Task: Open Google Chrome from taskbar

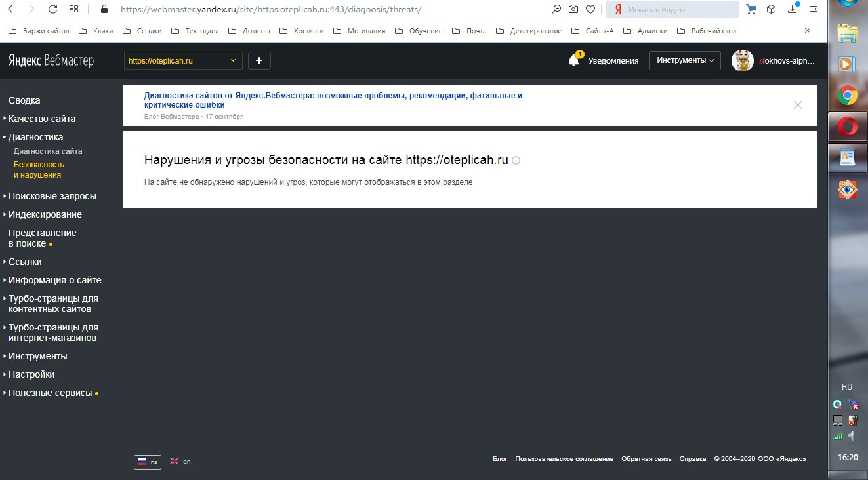Action: click(x=848, y=95)
